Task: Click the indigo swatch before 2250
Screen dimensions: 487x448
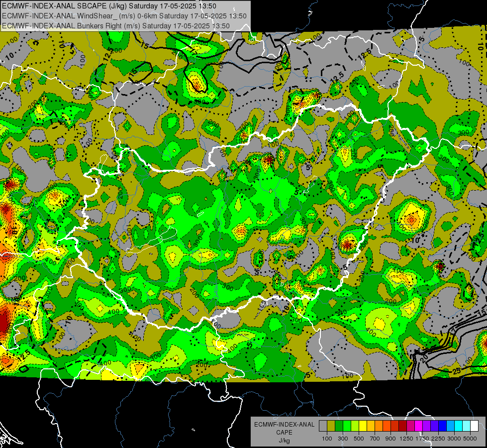Action: (x=434, y=426)
